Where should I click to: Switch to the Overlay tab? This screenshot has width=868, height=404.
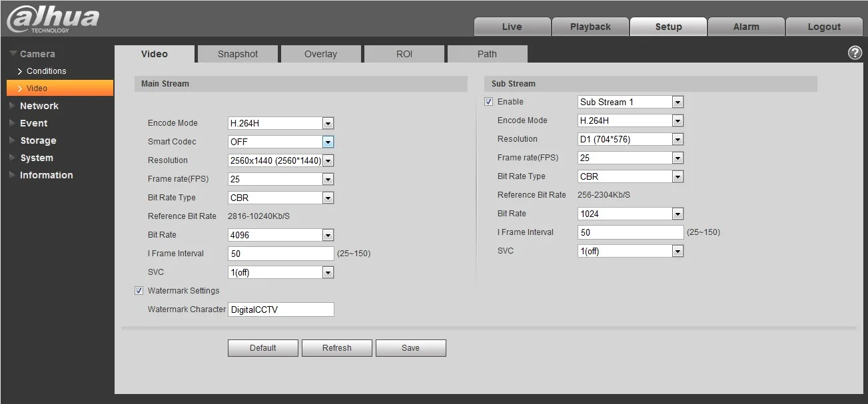(x=320, y=54)
